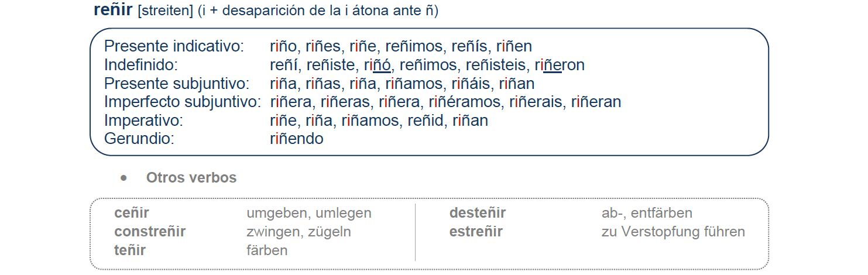Click the verb "desteñir"
The width and height of the screenshot is (868, 275).
point(478,213)
